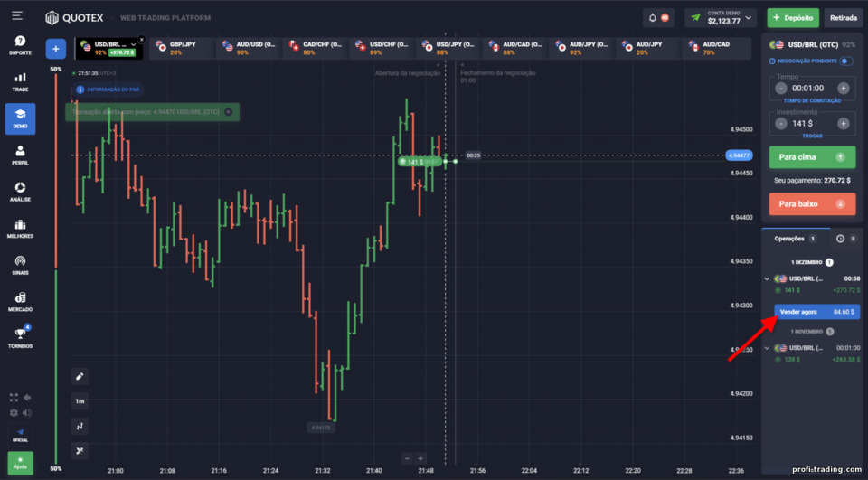Open the Sinais signals icon

coord(20,265)
